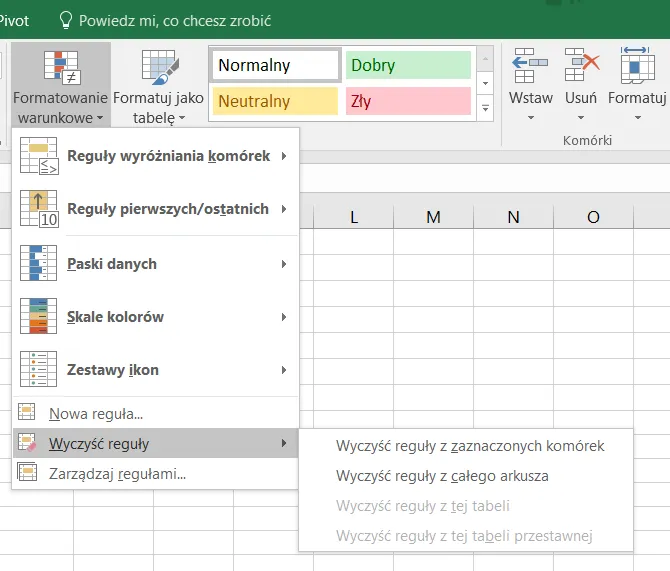Click the Wstaw cells icon
Viewport: 670px width, 571px height.
(x=530, y=67)
